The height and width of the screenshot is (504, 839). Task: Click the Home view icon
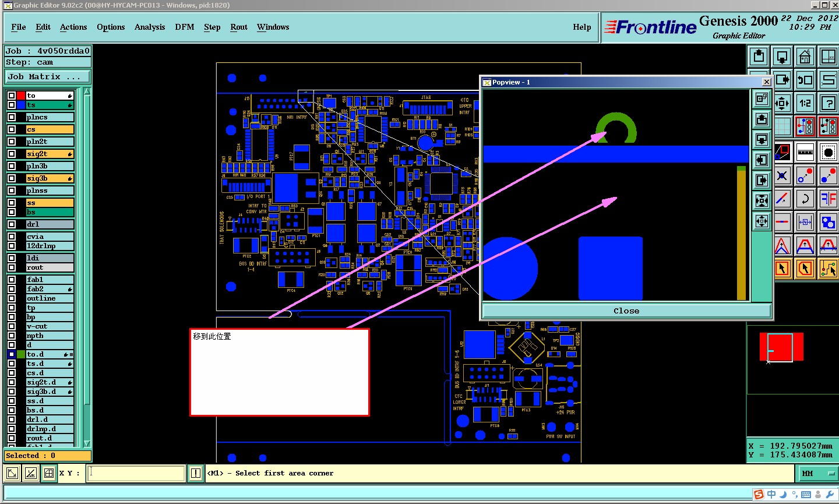point(805,57)
